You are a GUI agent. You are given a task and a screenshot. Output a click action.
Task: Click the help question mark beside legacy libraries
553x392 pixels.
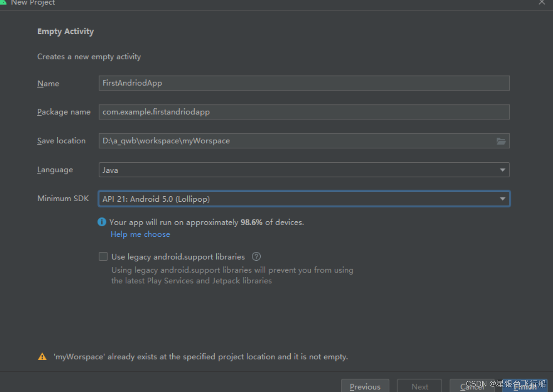256,256
